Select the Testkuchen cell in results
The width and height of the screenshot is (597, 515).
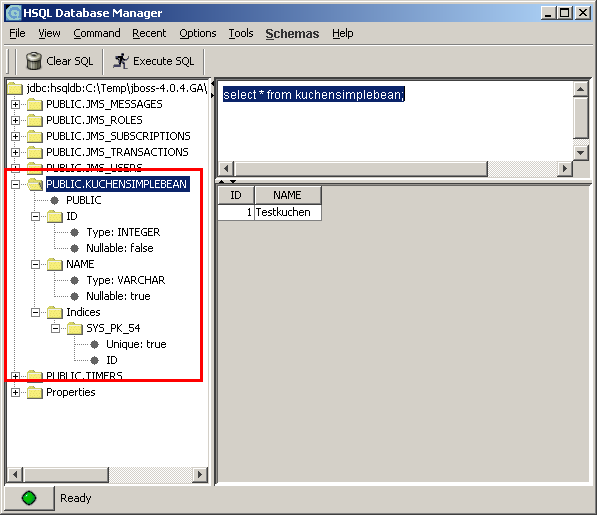[288, 212]
